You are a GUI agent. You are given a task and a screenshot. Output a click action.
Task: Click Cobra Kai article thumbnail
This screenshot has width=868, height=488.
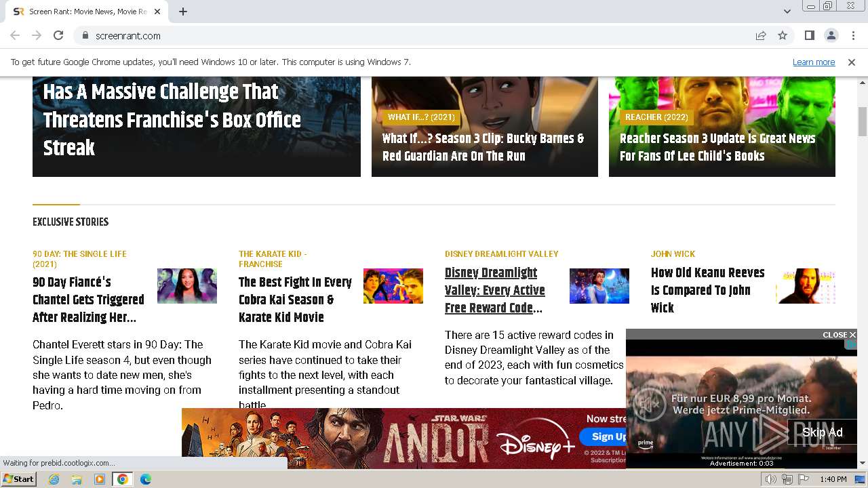click(393, 286)
